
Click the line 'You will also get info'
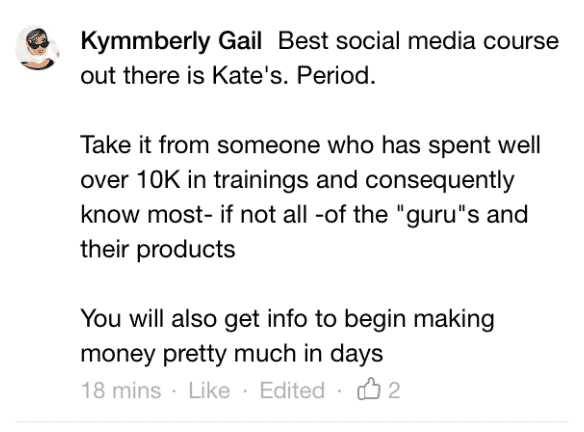288,319
